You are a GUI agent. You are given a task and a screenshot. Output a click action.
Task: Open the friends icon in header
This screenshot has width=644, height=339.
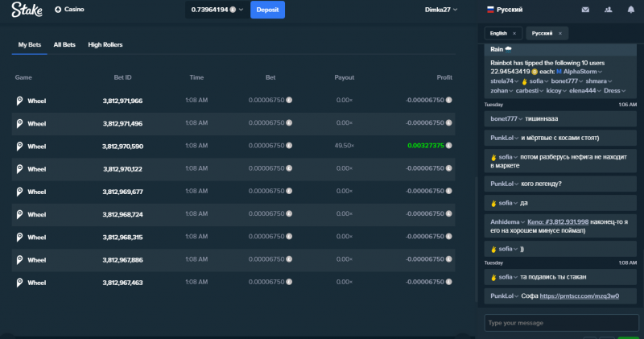click(x=609, y=10)
